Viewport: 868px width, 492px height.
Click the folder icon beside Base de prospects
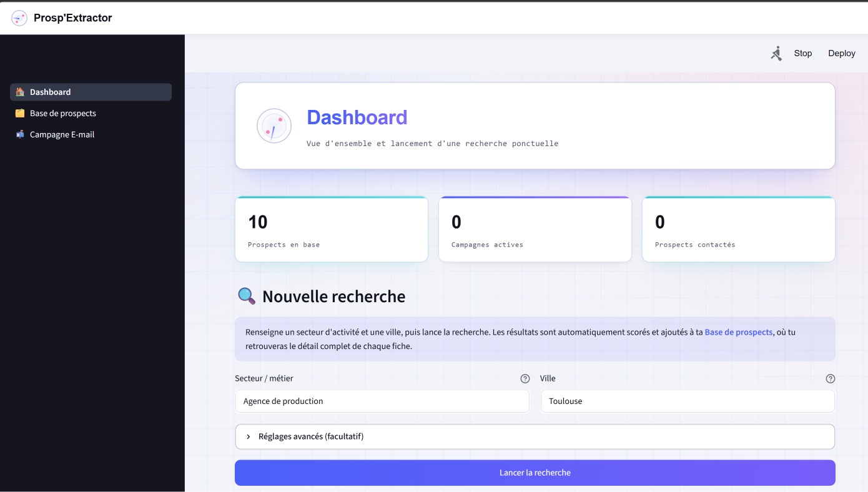pyautogui.click(x=20, y=113)
